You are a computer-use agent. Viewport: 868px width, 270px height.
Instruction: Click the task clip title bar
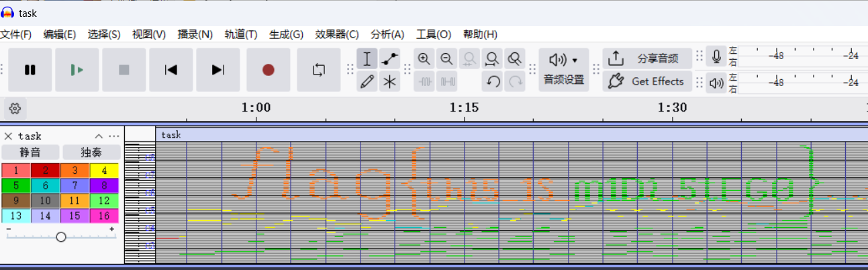tap(512, 134)
